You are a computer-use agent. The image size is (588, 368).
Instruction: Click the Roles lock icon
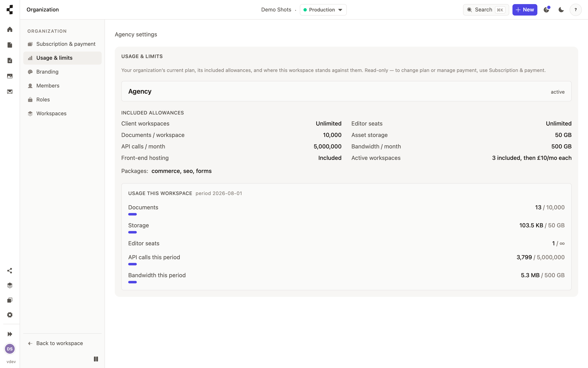point(30,100)
